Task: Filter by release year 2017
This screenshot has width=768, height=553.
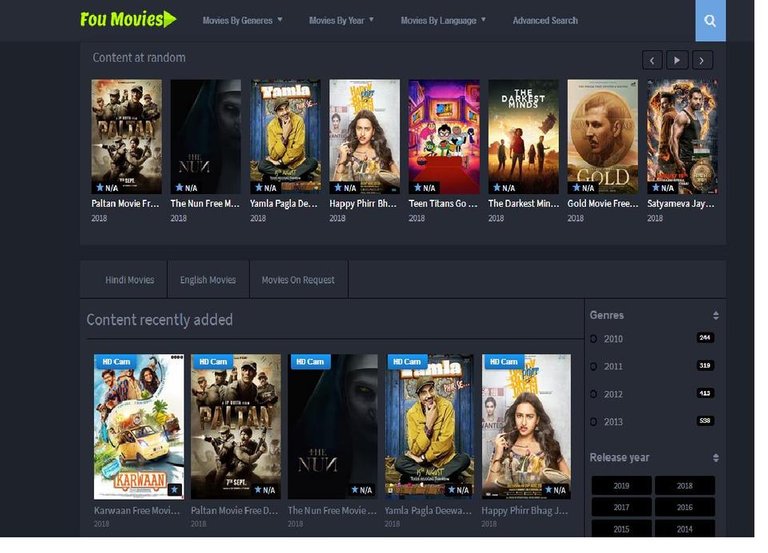Action: [621, 507]
